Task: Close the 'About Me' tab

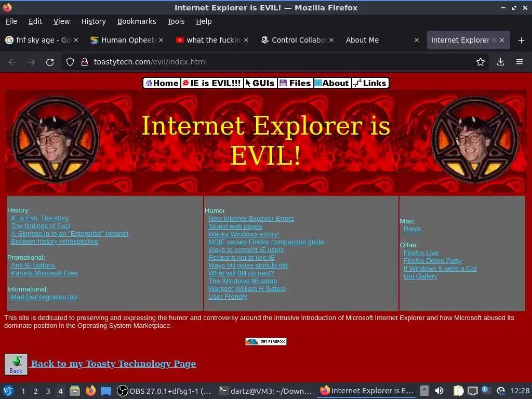Action: click(417, 40)
